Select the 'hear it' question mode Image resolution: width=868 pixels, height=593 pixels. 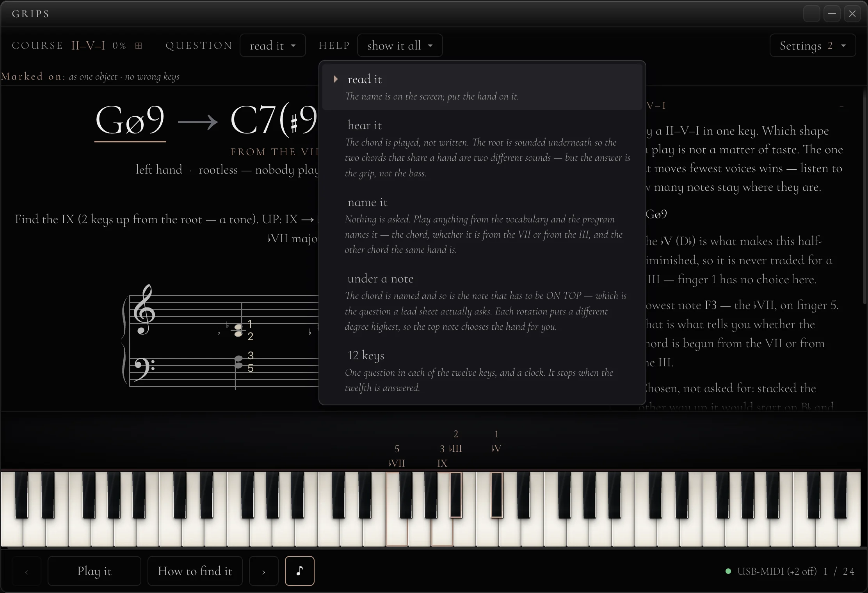pyautogui.click(x=482, y=149)
